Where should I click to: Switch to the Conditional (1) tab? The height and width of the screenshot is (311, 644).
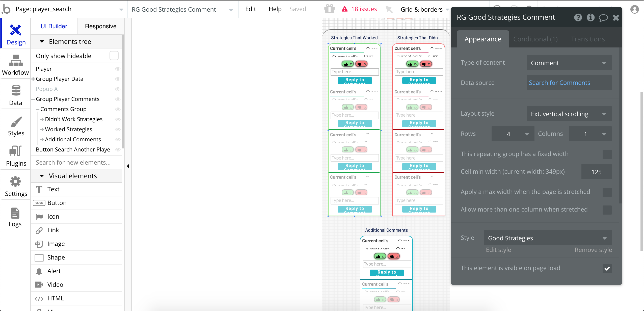tap(535, 39)
